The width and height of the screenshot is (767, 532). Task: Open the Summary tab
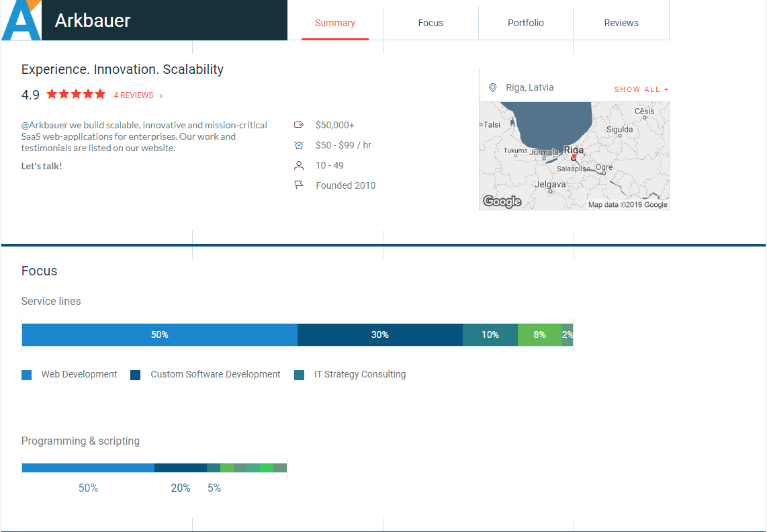tap(335, 23)
